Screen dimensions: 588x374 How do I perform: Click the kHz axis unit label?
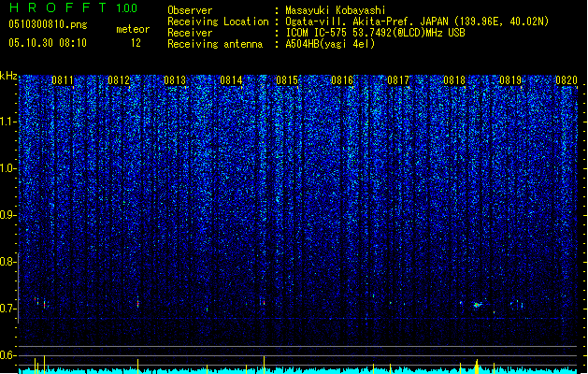pyautogui.click(x=8, y=76)
